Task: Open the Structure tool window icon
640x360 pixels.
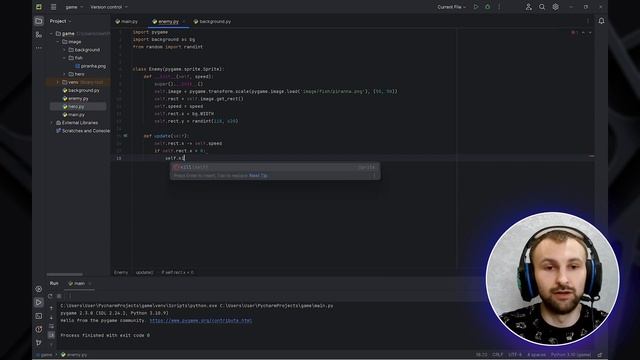Action: (39, 35)
